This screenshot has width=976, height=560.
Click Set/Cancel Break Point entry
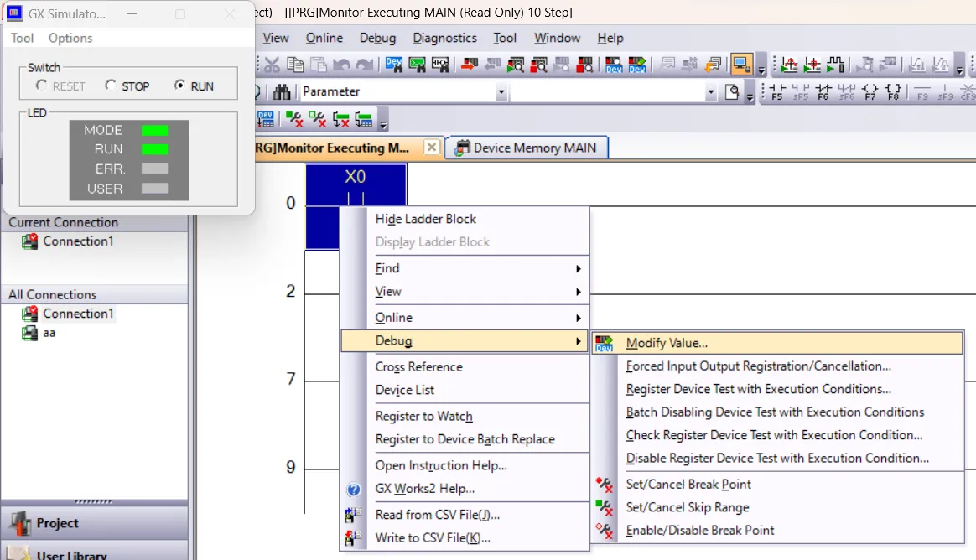[688, 485]
